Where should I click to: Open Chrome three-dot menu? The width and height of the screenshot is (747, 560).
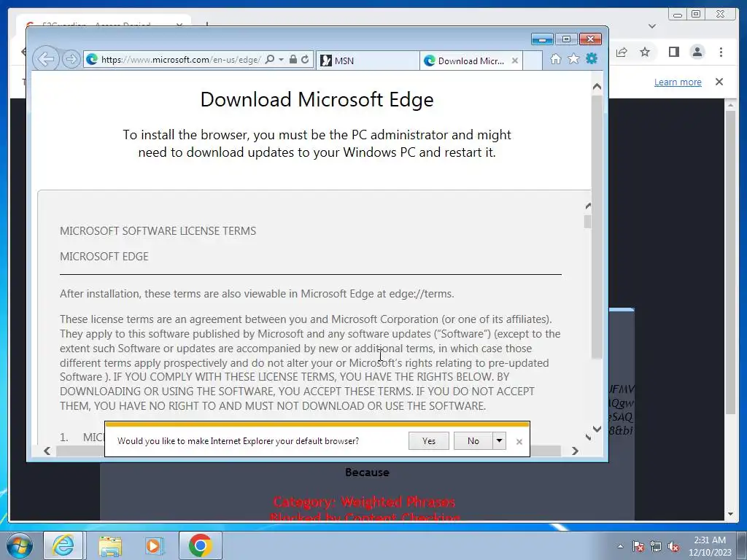coord(721,52)
